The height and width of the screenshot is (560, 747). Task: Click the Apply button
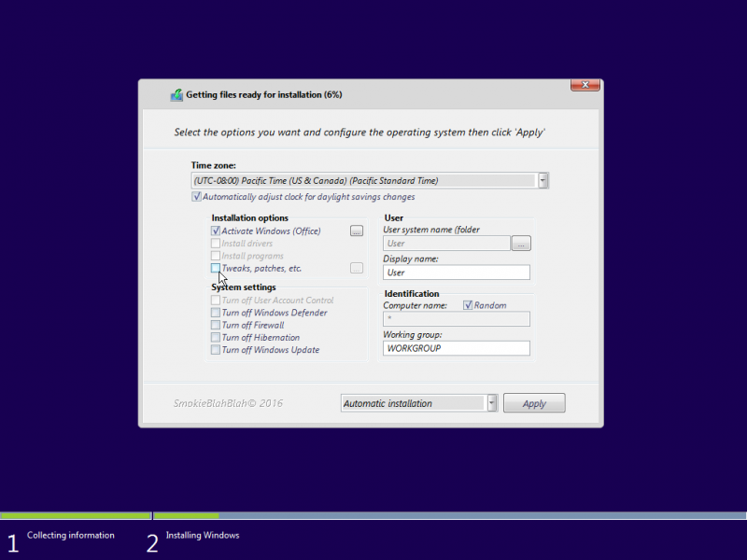(534, 403)
